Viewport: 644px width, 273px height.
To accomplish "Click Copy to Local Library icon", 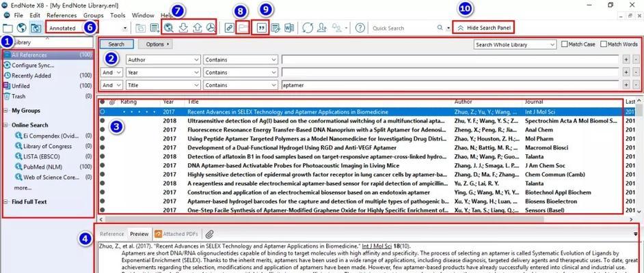I will pyautogui.click(x=140, y=28).
